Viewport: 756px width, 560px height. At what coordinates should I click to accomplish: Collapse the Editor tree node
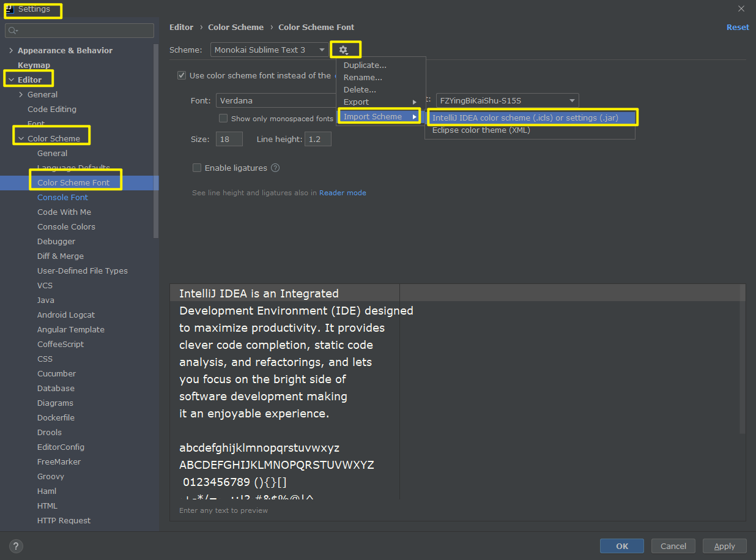tap(11, 80)
